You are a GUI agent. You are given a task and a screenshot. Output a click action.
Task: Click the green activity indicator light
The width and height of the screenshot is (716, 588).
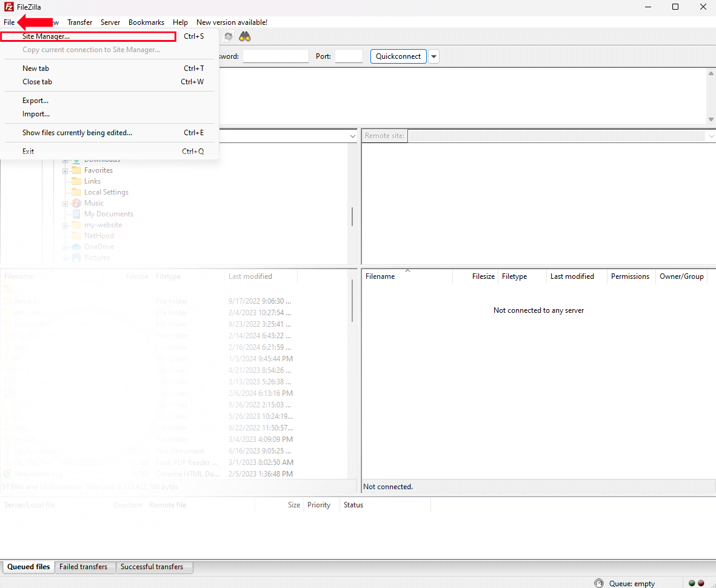(692, 583)
